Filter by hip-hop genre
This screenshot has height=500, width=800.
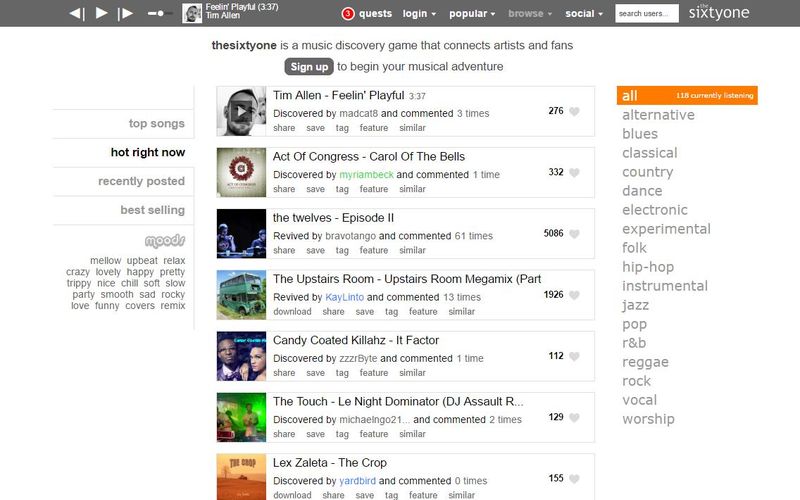648,267
